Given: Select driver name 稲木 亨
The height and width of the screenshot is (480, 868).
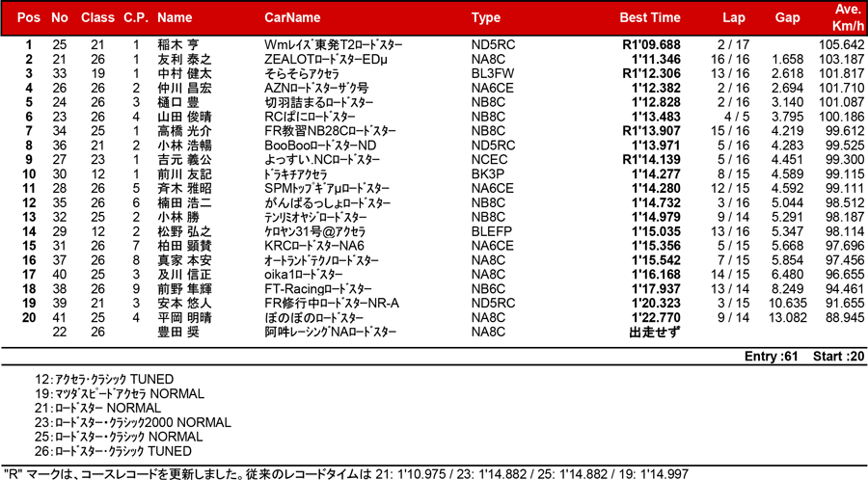Looking at the screenshot, I should click(178, 44).
